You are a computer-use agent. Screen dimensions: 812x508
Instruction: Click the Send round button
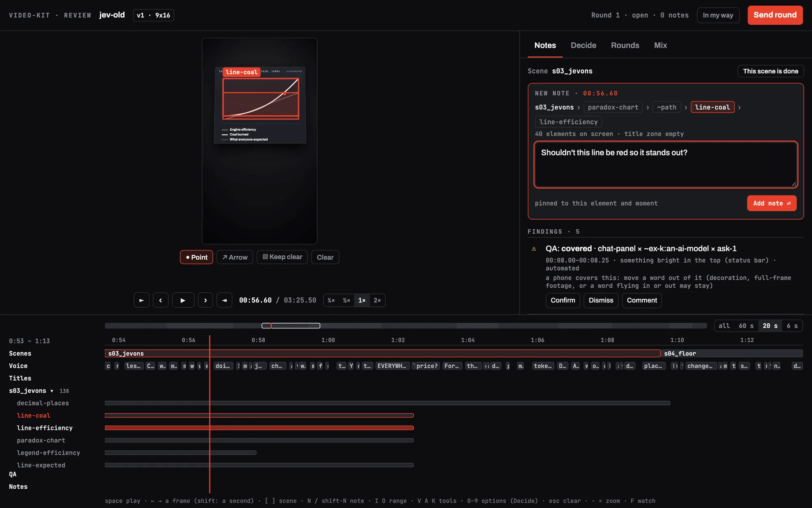point(775,15)
